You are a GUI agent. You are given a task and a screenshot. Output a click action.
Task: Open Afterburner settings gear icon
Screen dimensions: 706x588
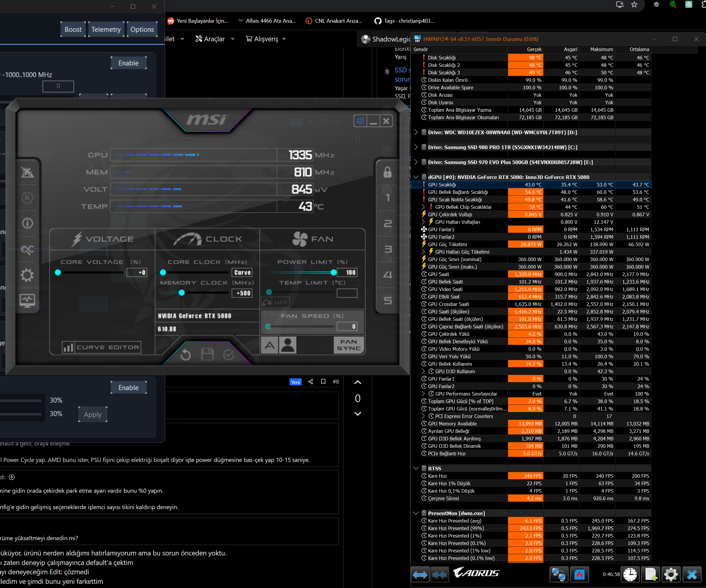(x=28, y=275)
